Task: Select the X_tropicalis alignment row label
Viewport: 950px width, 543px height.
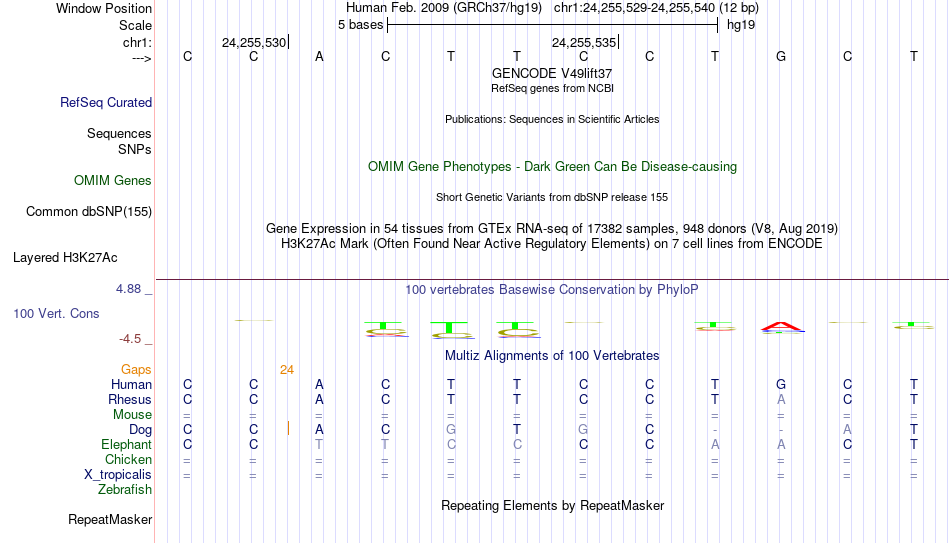Action: tap(118, 475)
